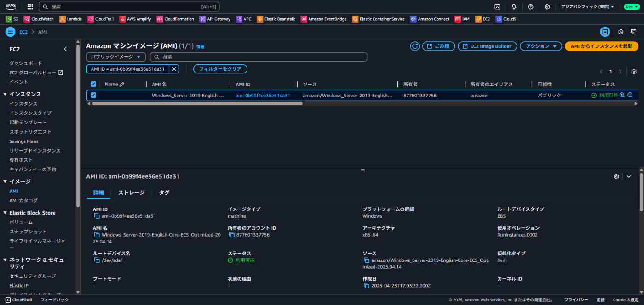Open the AWS services grid menu

click(x=29, y=6)
